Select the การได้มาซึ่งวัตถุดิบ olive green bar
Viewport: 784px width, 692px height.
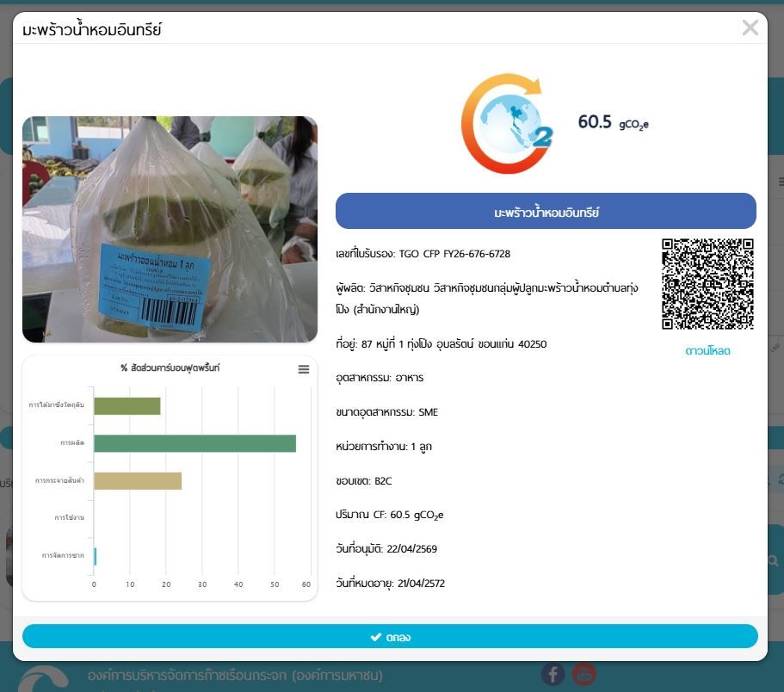pyautogui.click(x=127, y=406)
